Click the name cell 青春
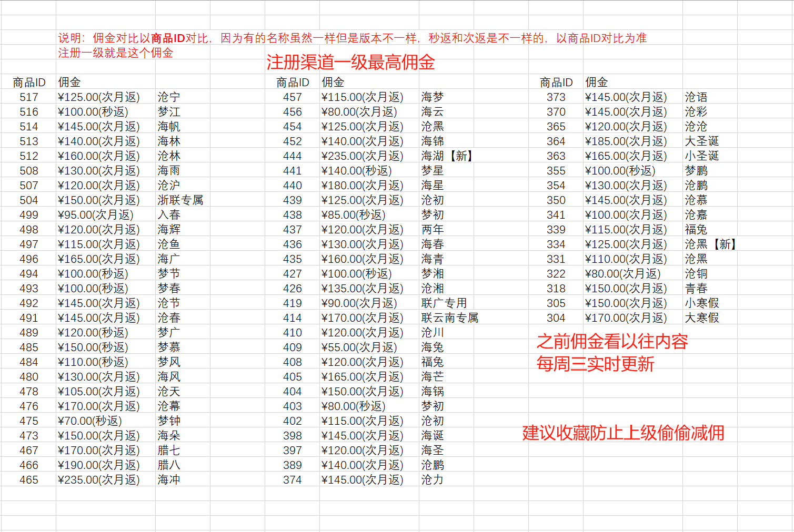The image size is (794, 532). [x=710, y=289]
